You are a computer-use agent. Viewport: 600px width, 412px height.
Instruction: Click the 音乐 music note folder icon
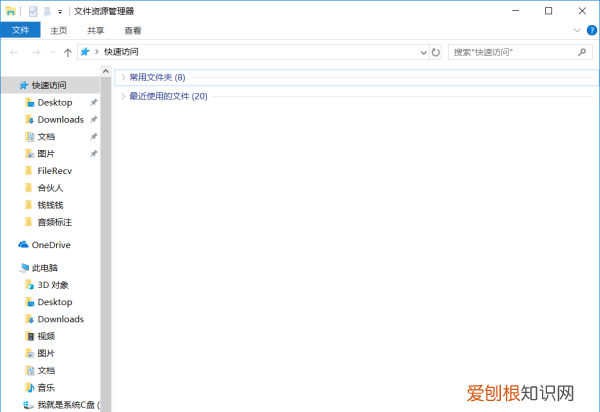point(29,388)
